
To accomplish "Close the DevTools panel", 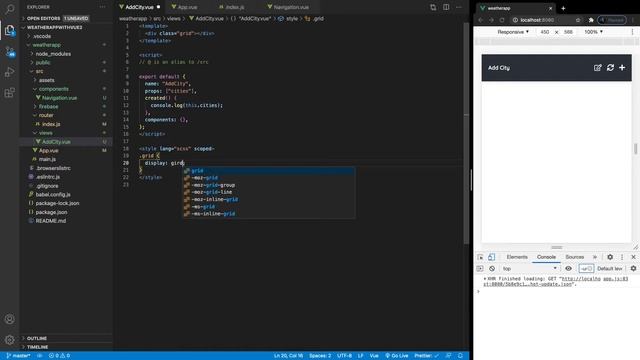I will pyautogui.click(x=633, y=257).
